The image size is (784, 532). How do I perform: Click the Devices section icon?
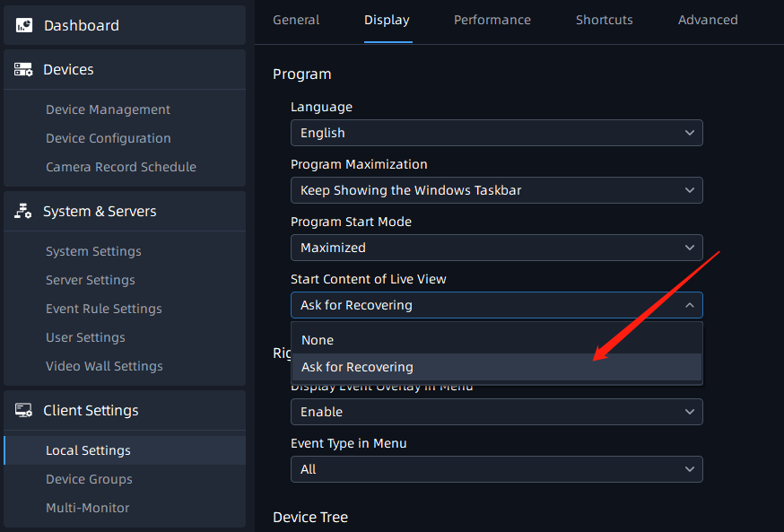23,70
